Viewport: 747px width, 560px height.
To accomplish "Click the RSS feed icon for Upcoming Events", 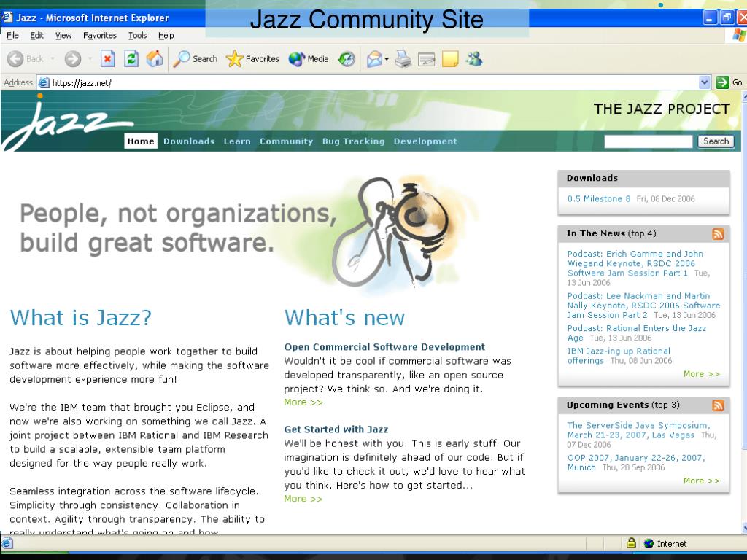I will coord(718,405).
